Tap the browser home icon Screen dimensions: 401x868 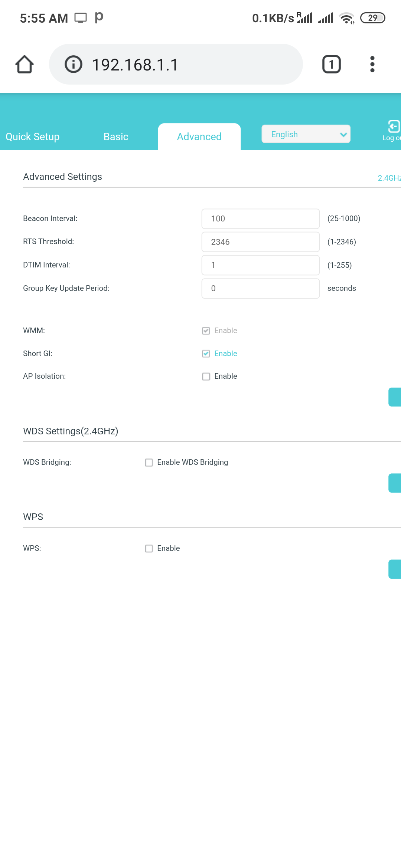pyautogui.click(x=25, y=65)
